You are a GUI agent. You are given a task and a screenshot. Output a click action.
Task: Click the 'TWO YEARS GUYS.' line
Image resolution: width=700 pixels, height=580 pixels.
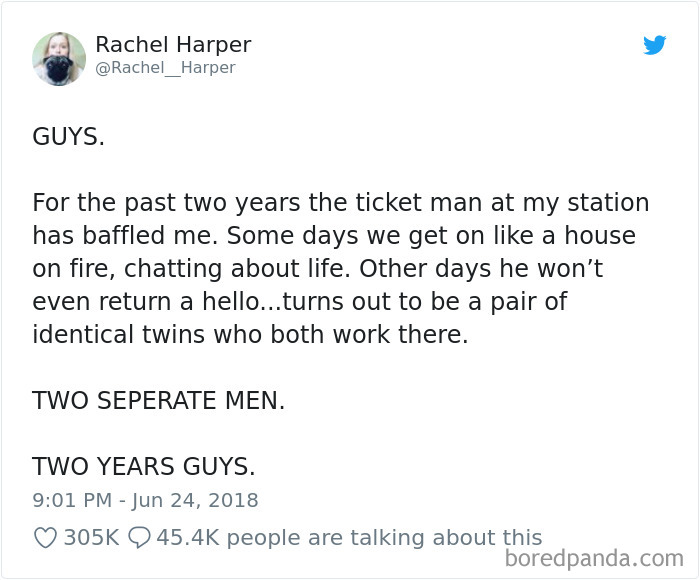tap(144, 466)
